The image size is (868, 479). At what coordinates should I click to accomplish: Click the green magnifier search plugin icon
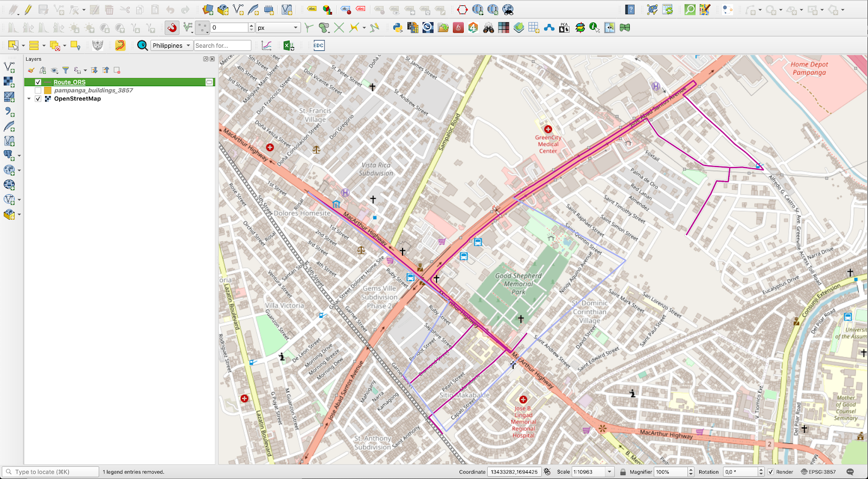690,10
